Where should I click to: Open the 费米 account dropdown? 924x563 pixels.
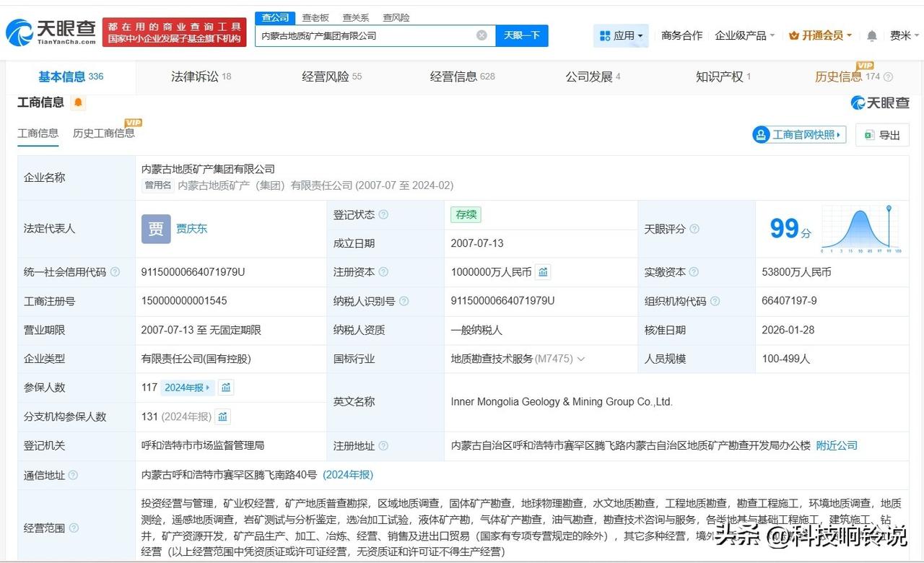[905, 35]
